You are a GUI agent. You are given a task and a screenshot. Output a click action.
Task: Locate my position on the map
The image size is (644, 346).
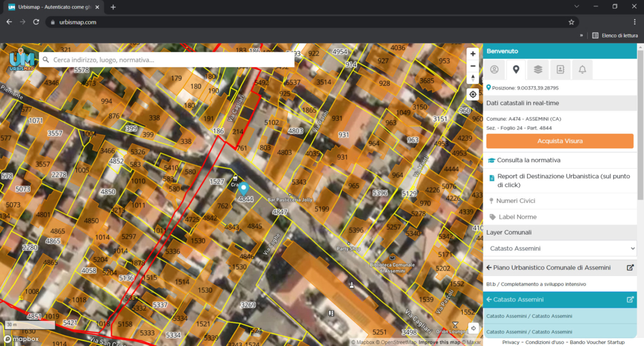(473, 94)
